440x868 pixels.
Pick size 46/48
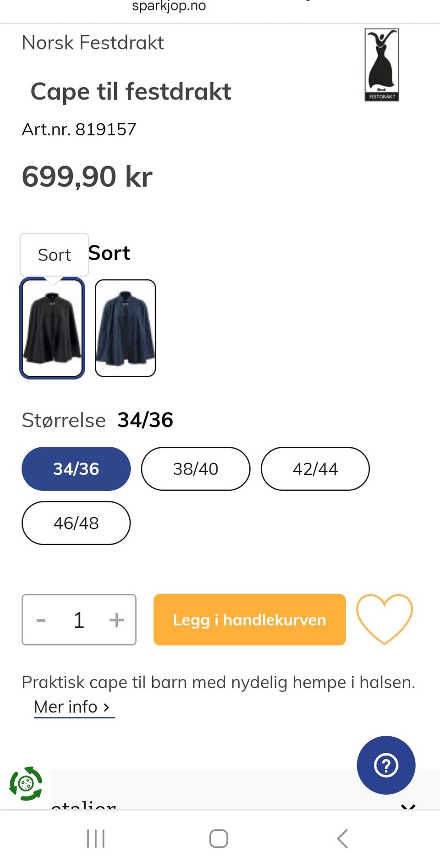tap(76, 523)
